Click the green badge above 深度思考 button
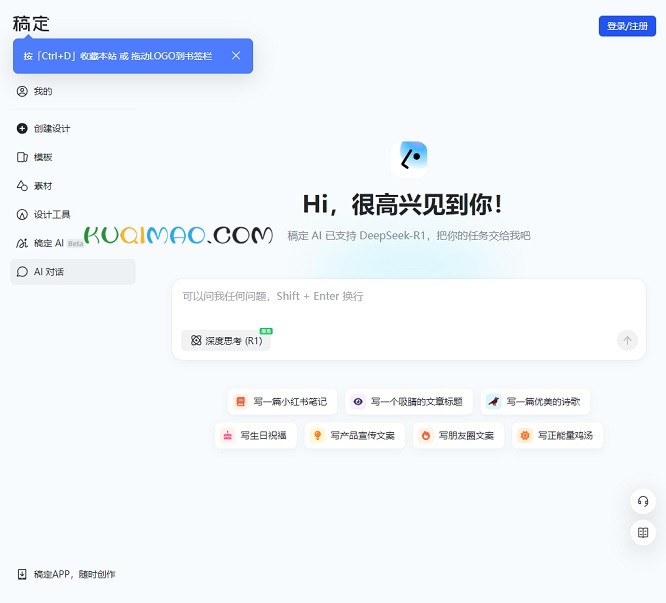 tap(266, 331)
